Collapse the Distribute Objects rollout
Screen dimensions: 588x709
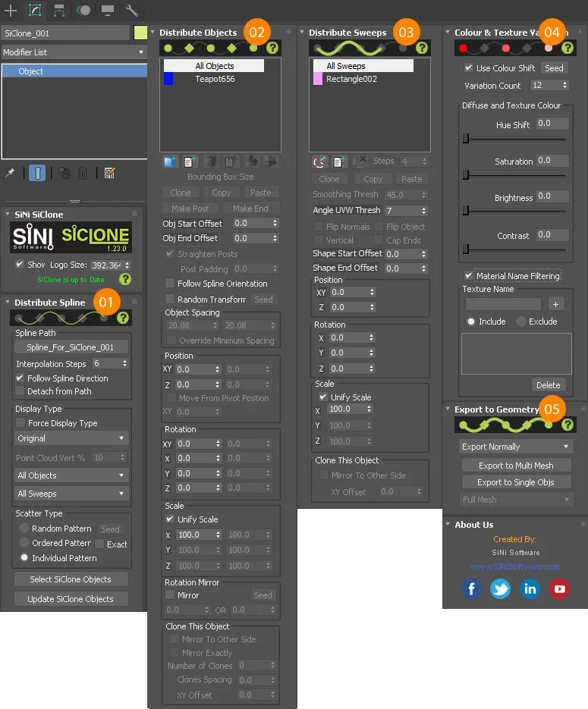click(153, 32)
